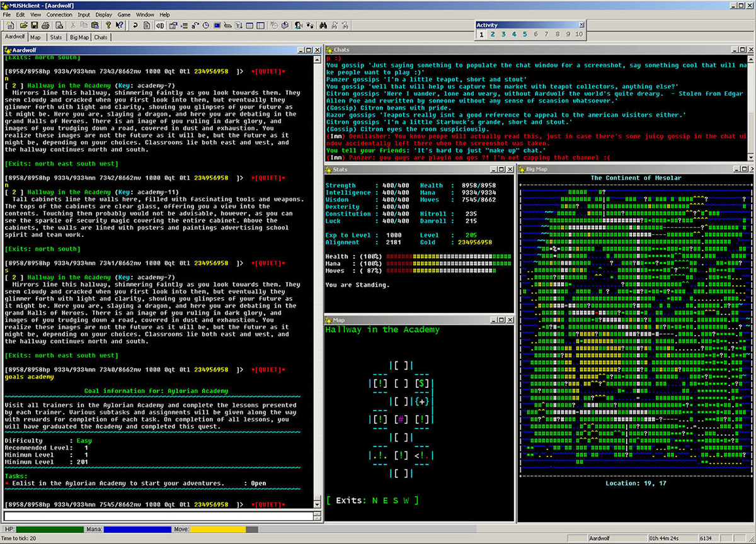The height and width of the screenshot is (544, 756).
Task: Click Activity world button 4
Action: 514,34
